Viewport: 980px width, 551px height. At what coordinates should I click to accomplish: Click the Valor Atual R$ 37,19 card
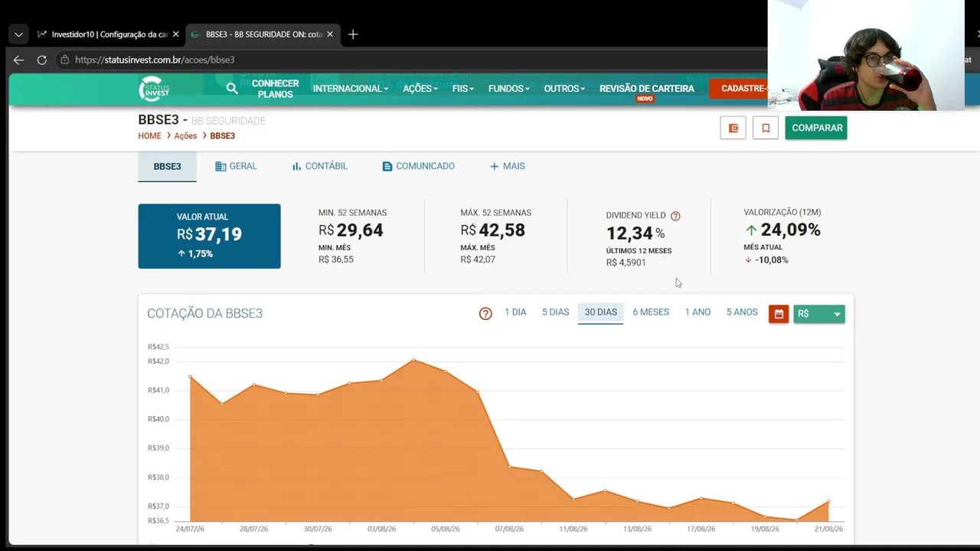209,236
